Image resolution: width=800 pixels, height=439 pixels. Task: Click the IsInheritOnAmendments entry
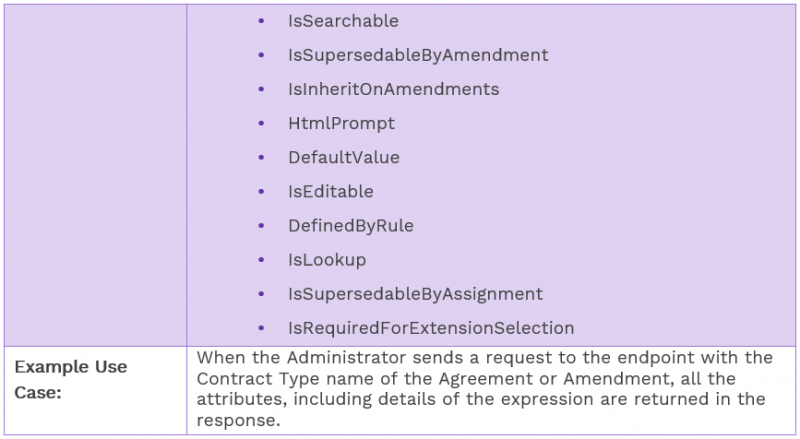coord(393,89)
